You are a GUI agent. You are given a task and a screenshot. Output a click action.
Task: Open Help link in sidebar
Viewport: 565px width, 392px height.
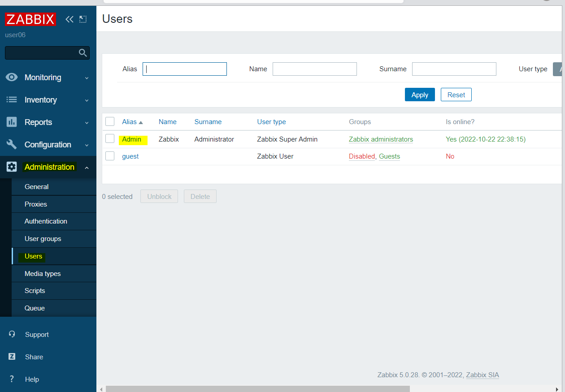(32, 379)
